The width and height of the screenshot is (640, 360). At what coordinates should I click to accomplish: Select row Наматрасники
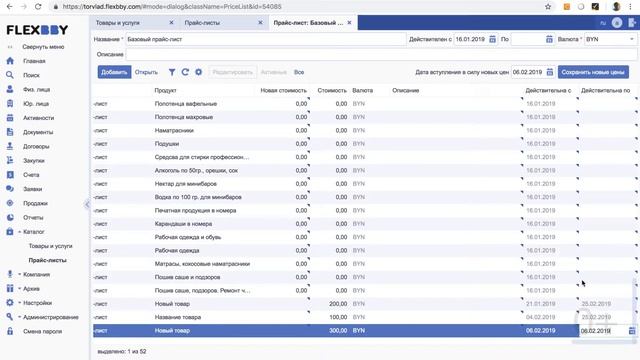click(x=364, y=131)
